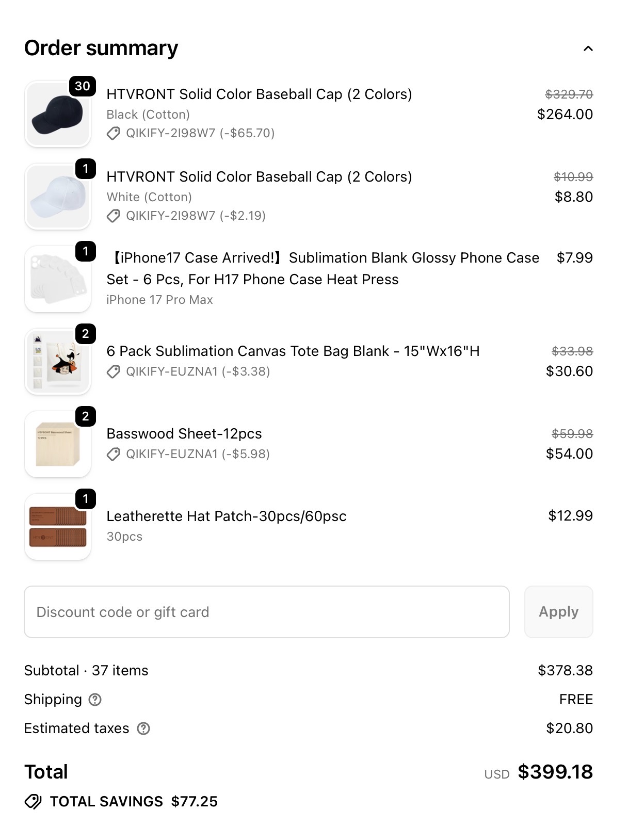Open the white baseball cap thumbnail

coord(57,197)
